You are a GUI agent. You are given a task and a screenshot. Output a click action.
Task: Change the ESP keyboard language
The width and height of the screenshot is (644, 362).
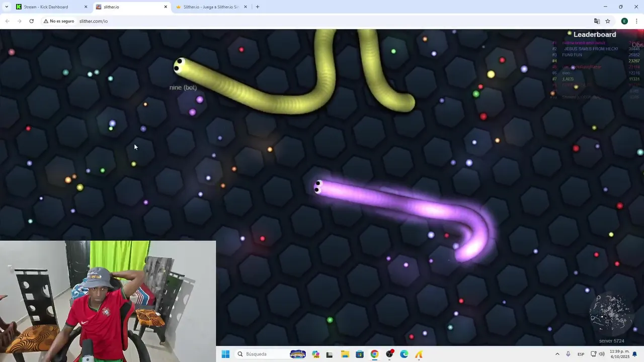point(581,354)
